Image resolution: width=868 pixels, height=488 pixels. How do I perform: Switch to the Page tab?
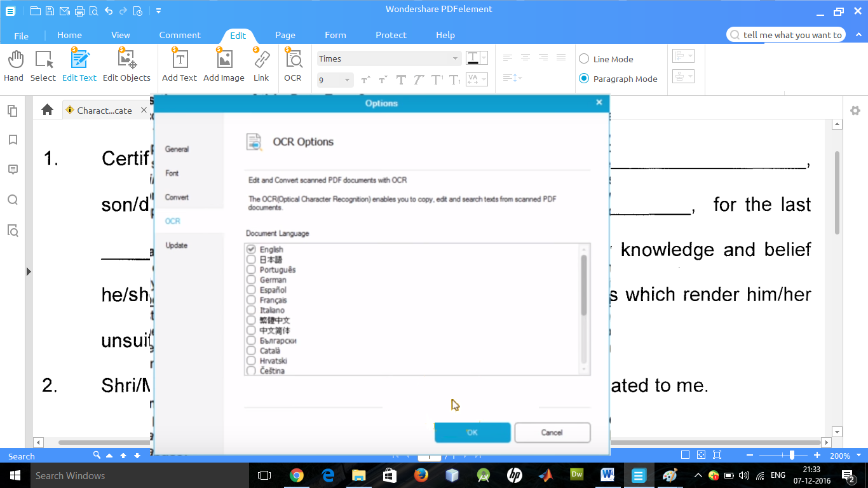pos(285,35)
